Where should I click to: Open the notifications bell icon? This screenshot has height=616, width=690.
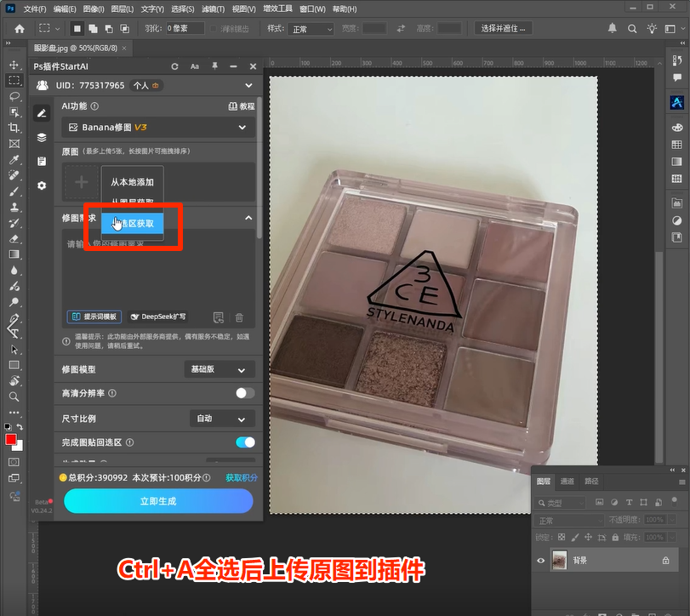point(612,28)
